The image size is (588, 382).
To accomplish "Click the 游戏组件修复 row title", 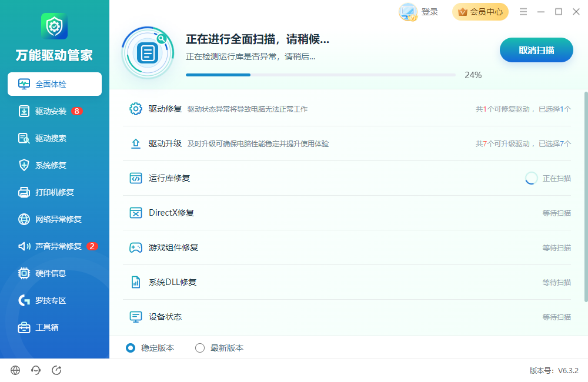I will pos(173,247).
